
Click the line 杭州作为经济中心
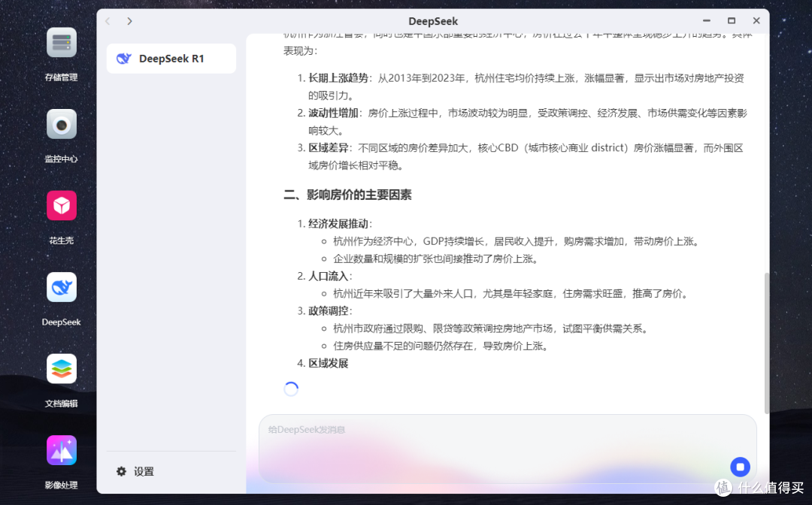pyautogui.click(x=517, y=242)
